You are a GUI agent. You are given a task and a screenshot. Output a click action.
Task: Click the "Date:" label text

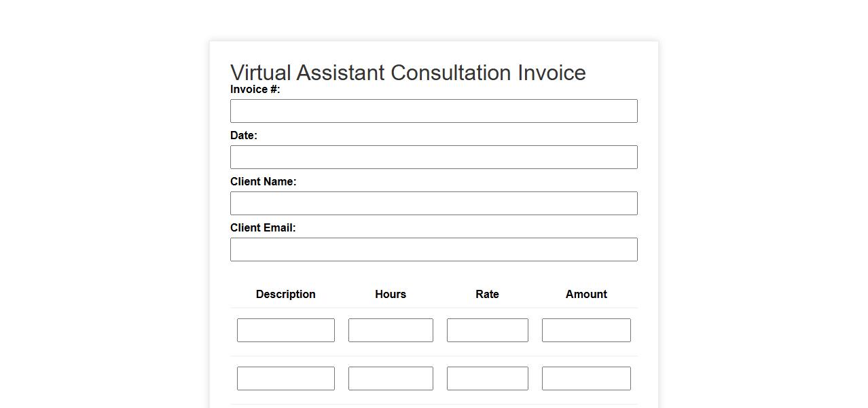click(244, 136)
